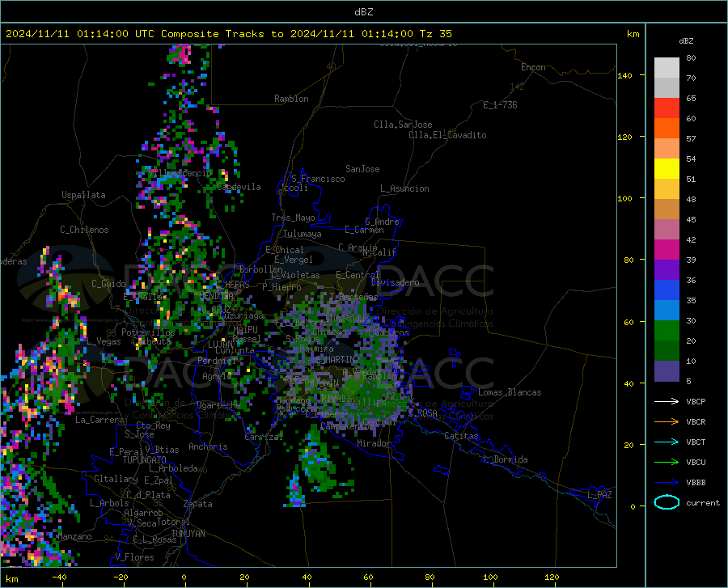The width and height of the screenshot is (728, 588).
Task: Click the Capdevila place label
Action: point(239,187)
